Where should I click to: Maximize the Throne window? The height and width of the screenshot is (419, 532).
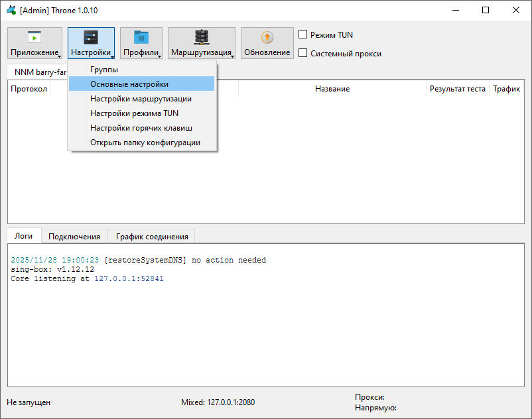click(486, 10)
